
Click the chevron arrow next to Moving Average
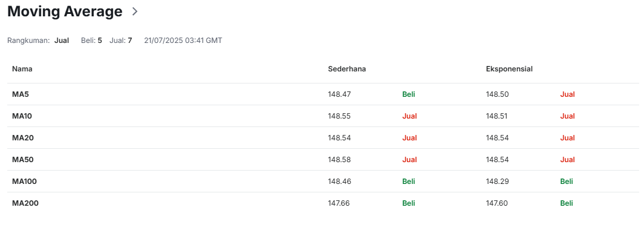[x=135, y=11]
